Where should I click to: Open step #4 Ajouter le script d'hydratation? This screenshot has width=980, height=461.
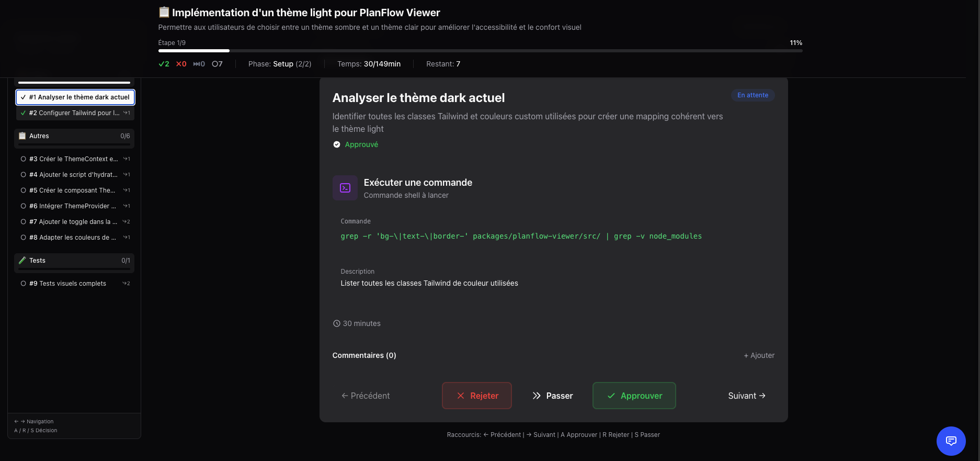(x=75, y=175)
